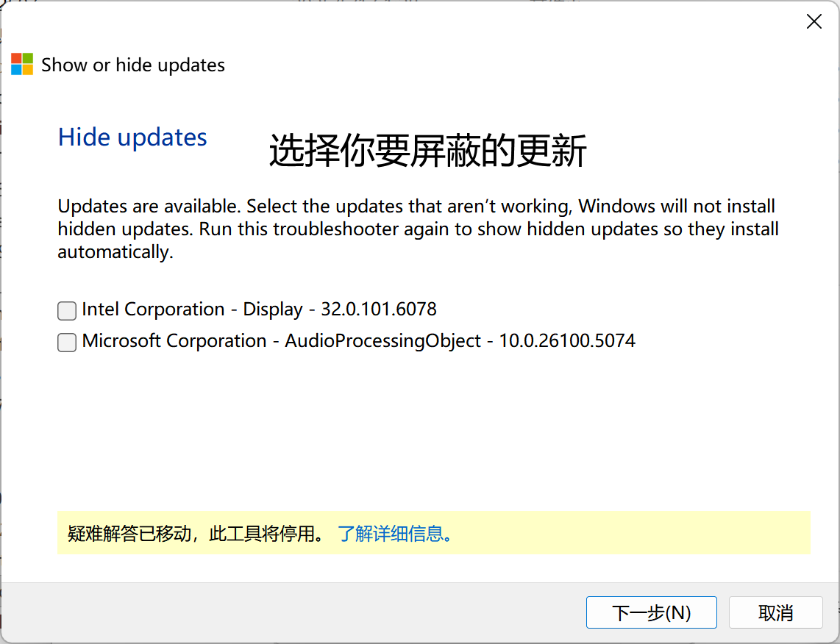The image size is (840, 644).
Task: Click the blue Hide updates heading
Action: [132, 137]
